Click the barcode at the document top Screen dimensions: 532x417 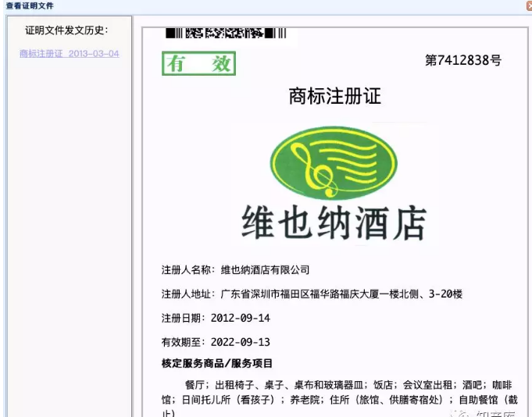point(226,34)
